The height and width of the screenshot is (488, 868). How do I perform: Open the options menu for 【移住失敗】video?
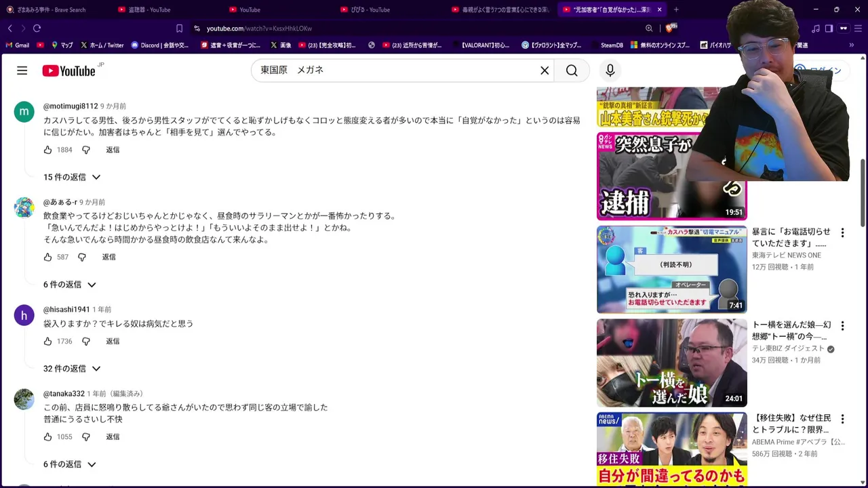(x=842, y=419)
